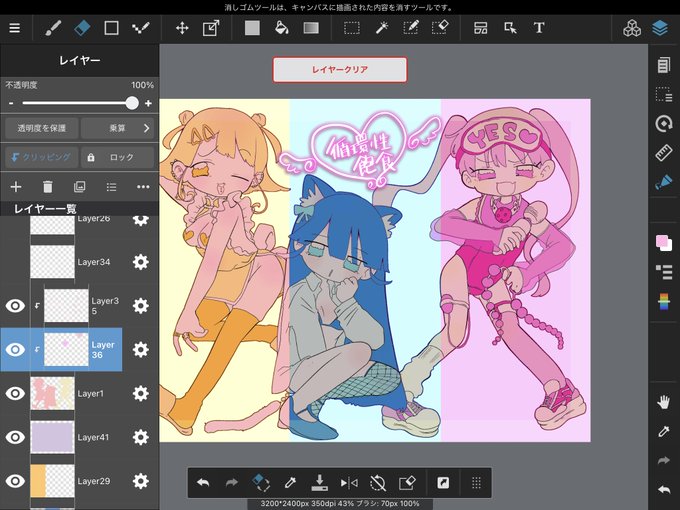The width and height of the screenshot is (680, 510).
Task: Select the Text tool
Action: pyautogui.click(x=539, y=28)
